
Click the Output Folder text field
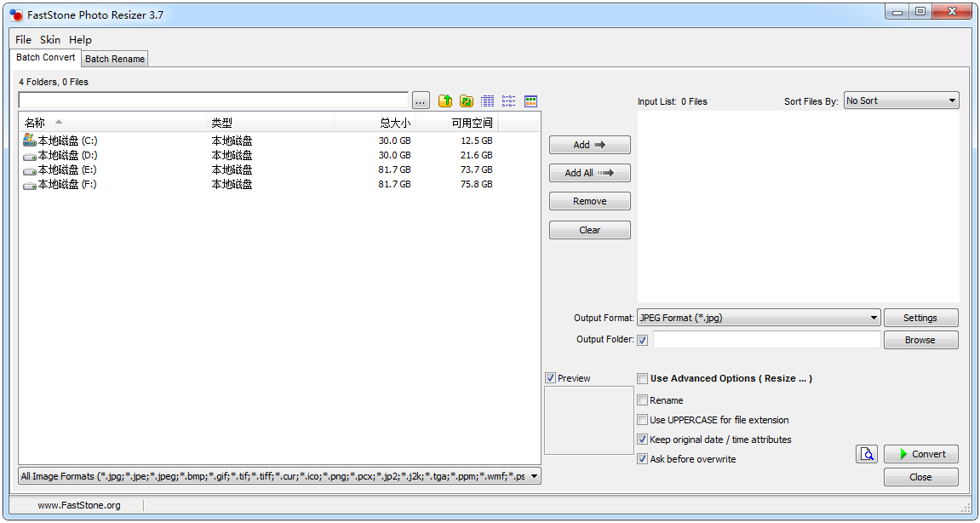click(x=767, y=340)
